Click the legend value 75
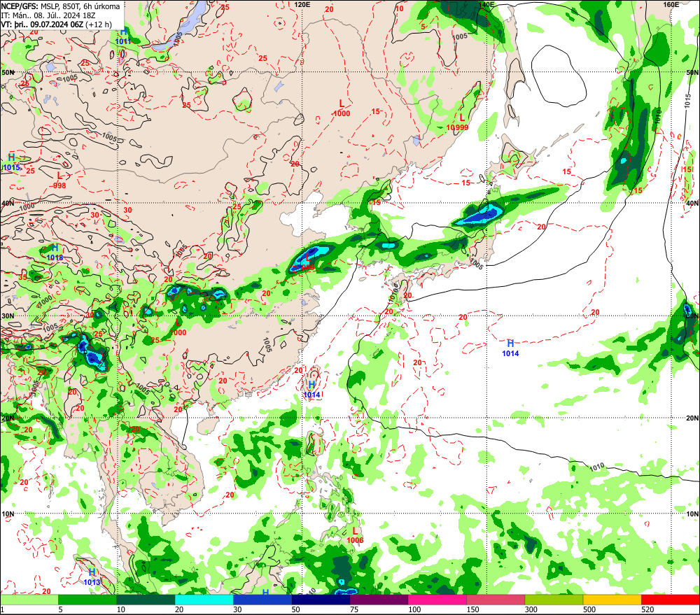This screenshot has width=700, height=615. (x=354, y=609)
